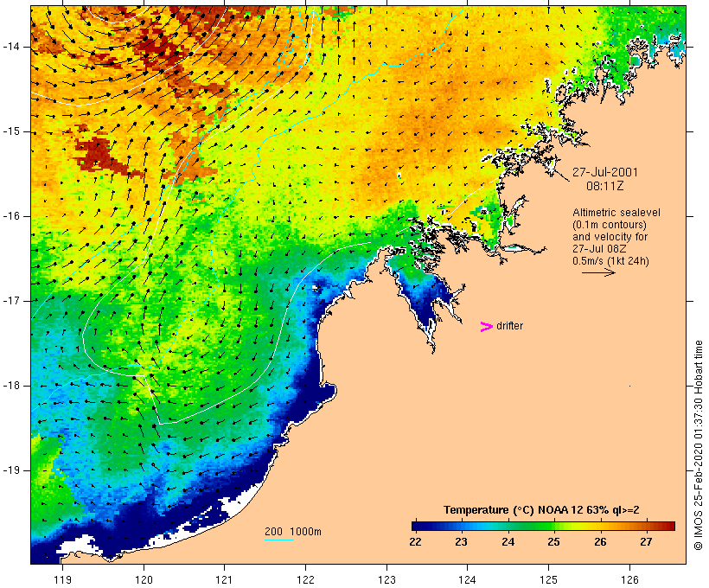This screenshot has width=709, height=588.
Task: Click the magenta drifter marker symbol
Action: tap(486, 327)
